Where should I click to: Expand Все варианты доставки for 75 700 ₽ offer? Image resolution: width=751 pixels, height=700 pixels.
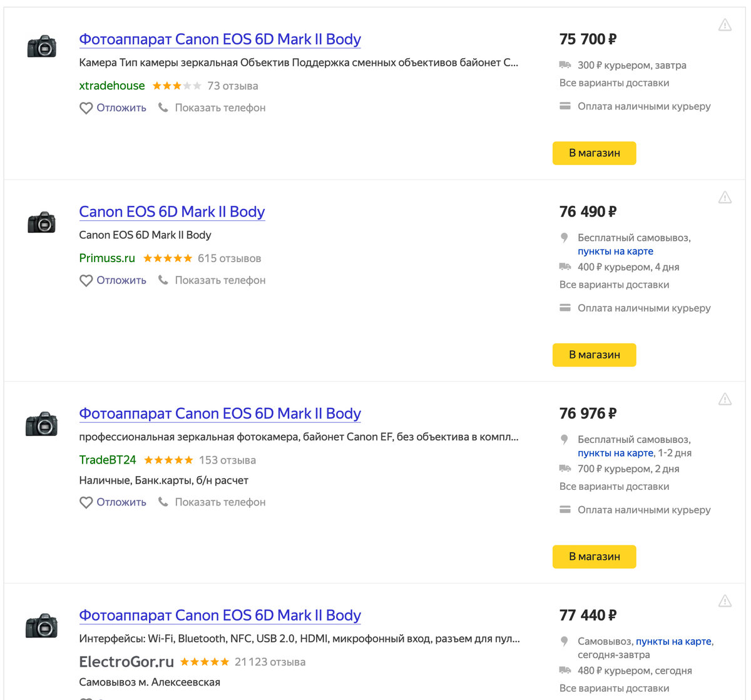point(614,83)
